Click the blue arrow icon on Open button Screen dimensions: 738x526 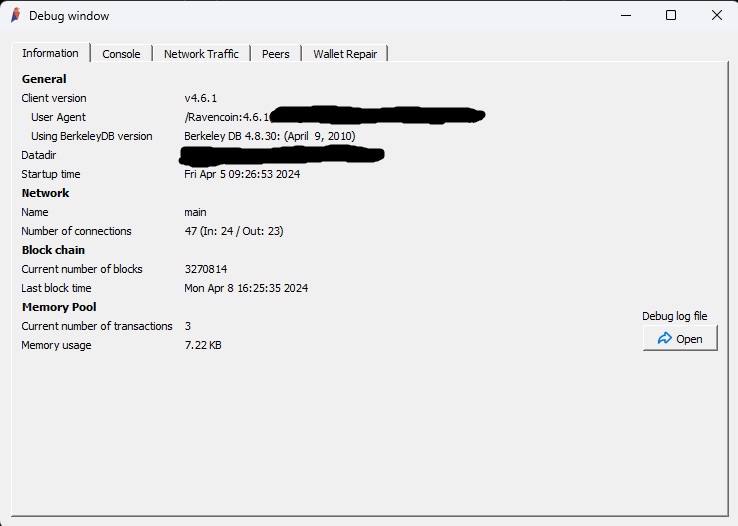pos(665,338)
